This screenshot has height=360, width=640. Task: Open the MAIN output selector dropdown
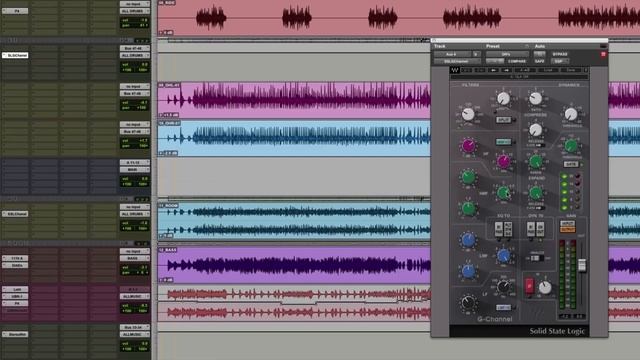click(134, 169)
